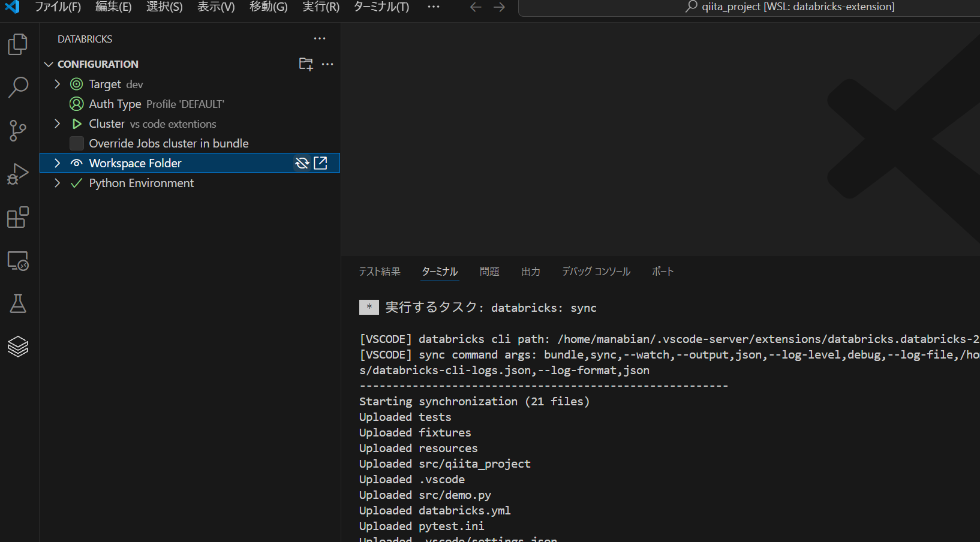The image size is (980, 542).
Task: Click the 'Uploaded fixtures' terminal line
Action: point(415,432)
